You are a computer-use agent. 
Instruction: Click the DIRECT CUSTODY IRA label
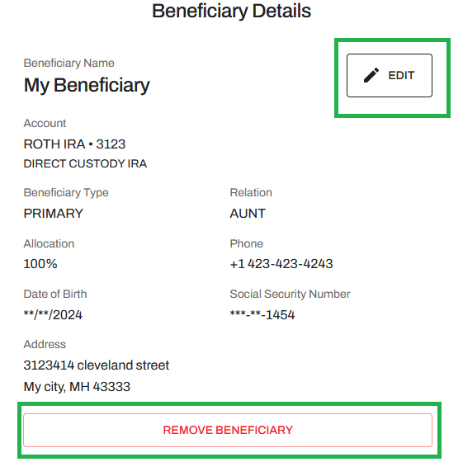(x=85, y=163)
